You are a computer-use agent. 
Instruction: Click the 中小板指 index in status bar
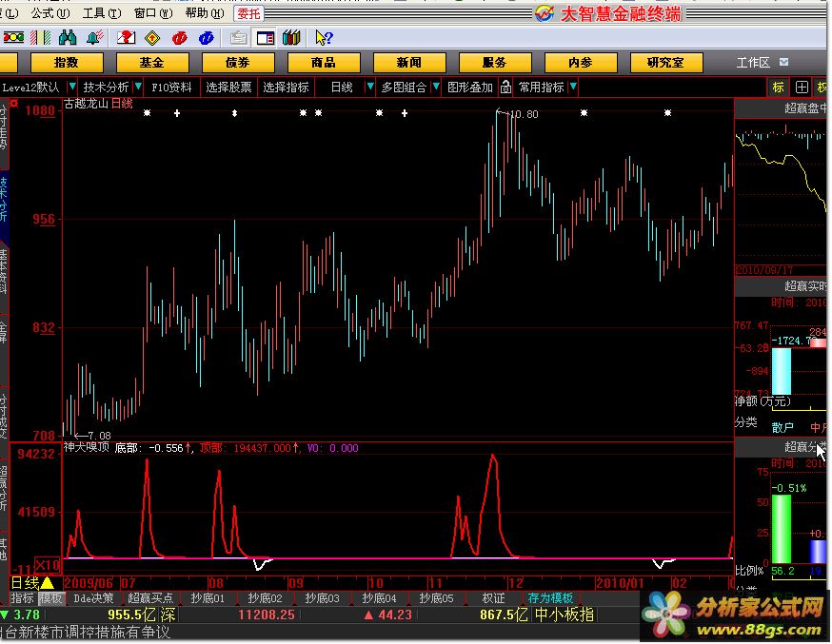565,615
